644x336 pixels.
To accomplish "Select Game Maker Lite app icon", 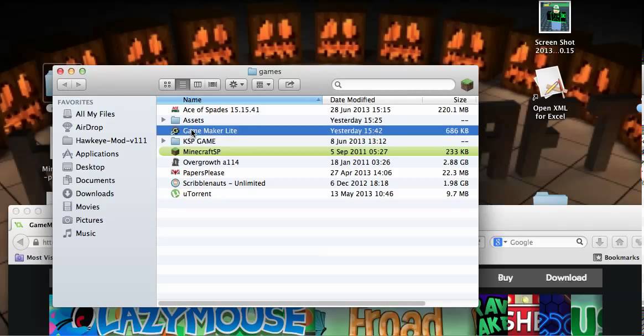I will (x=175, y=131).
